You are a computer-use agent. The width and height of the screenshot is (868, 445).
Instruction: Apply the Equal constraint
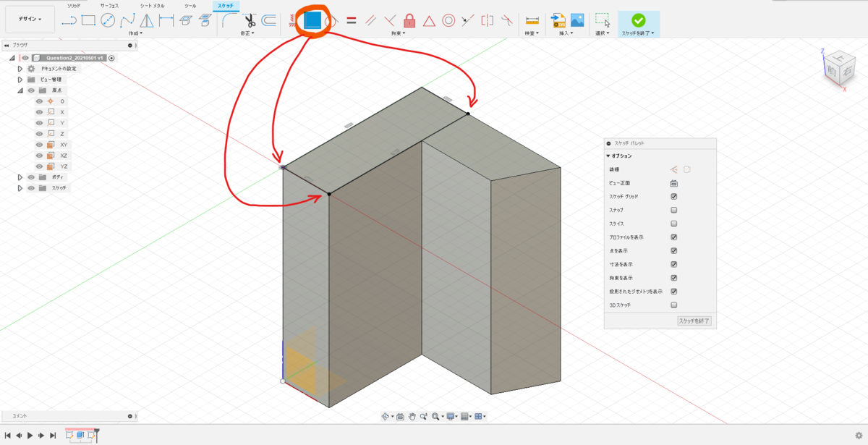coord(352,20)
